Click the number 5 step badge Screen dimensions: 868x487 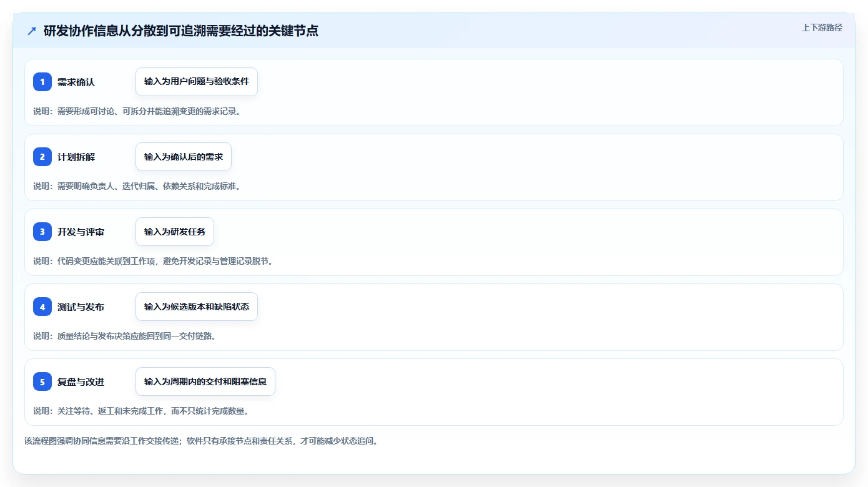click(42, 381)
